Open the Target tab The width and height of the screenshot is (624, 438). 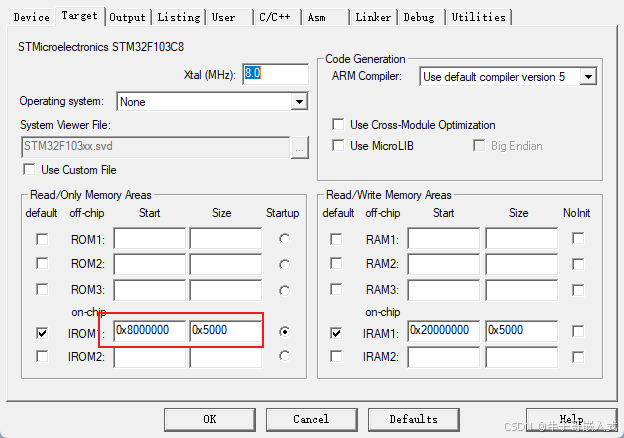pyautogui.click(x=80, y=16)
